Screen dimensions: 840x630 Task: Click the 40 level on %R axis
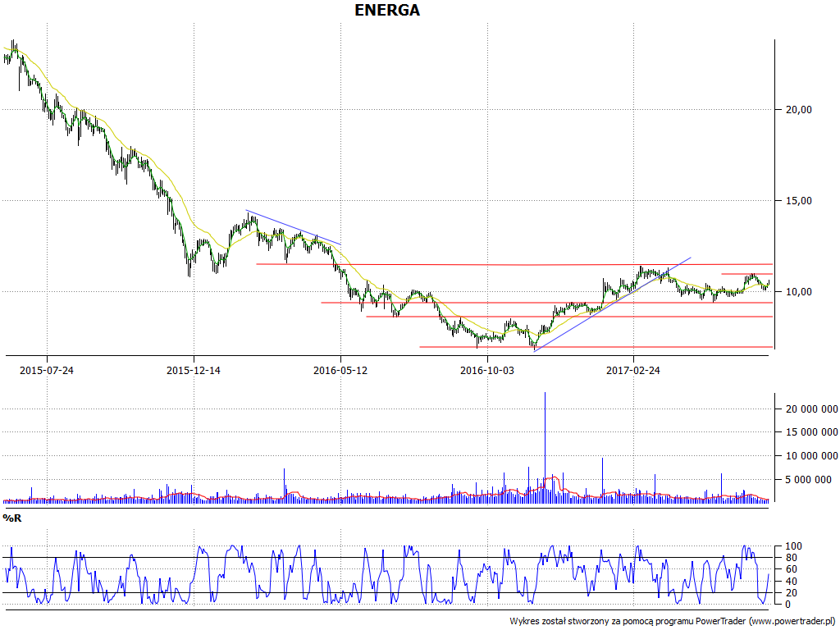791,582
